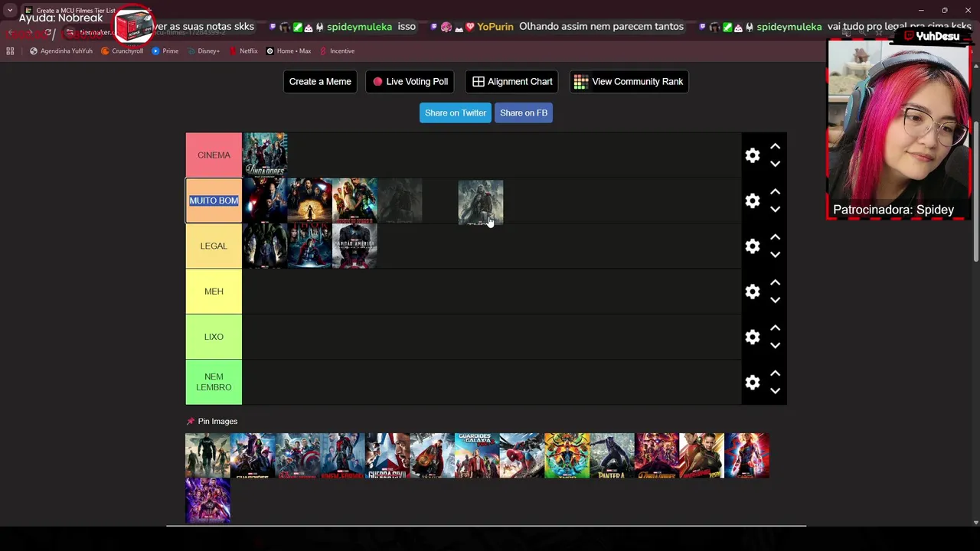This screenshot has height=551, width=980.
Task: Open settings gear for MEH tier
Action: click(x=753, y=292)
